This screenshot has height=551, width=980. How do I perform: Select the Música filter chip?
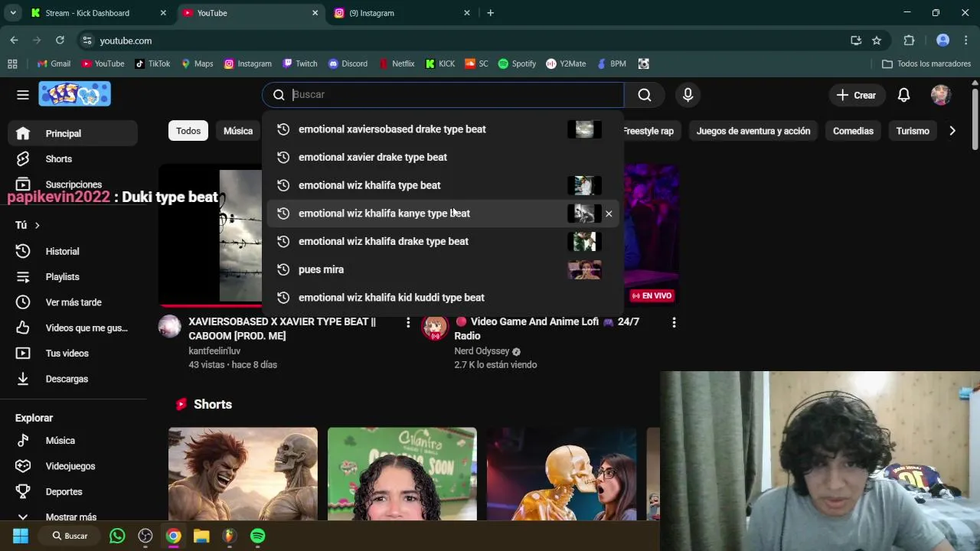pyautogui.click(x=238, y=131)
